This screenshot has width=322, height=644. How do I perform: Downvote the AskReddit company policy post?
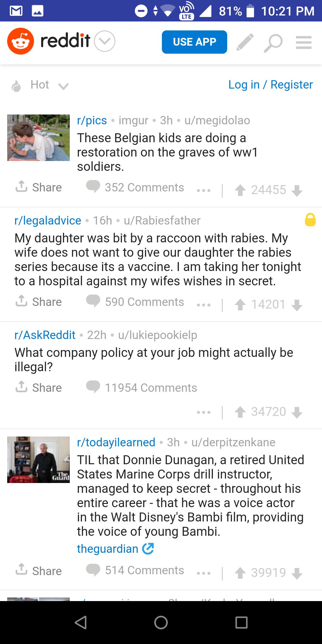coord(297,412)
